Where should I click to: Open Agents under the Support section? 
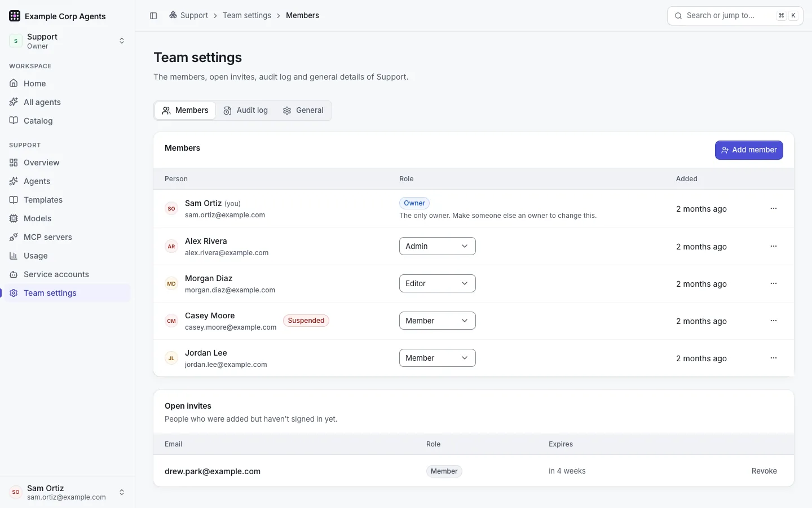pos(68,181)
